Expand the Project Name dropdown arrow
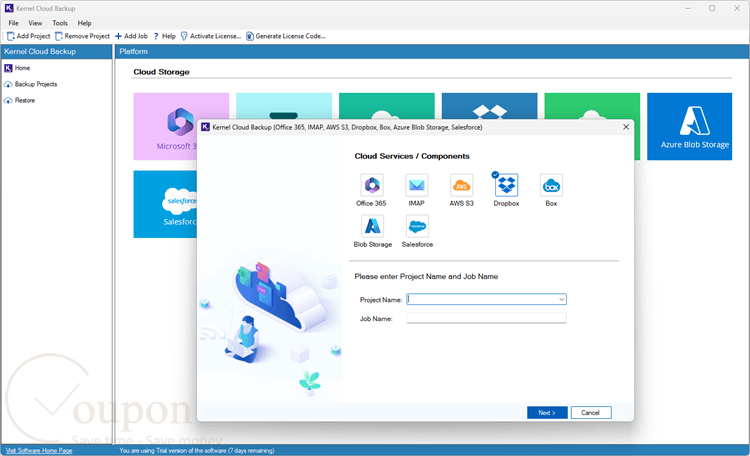The height and width of the screenshot is (456, 750). (x=562, y=300)
